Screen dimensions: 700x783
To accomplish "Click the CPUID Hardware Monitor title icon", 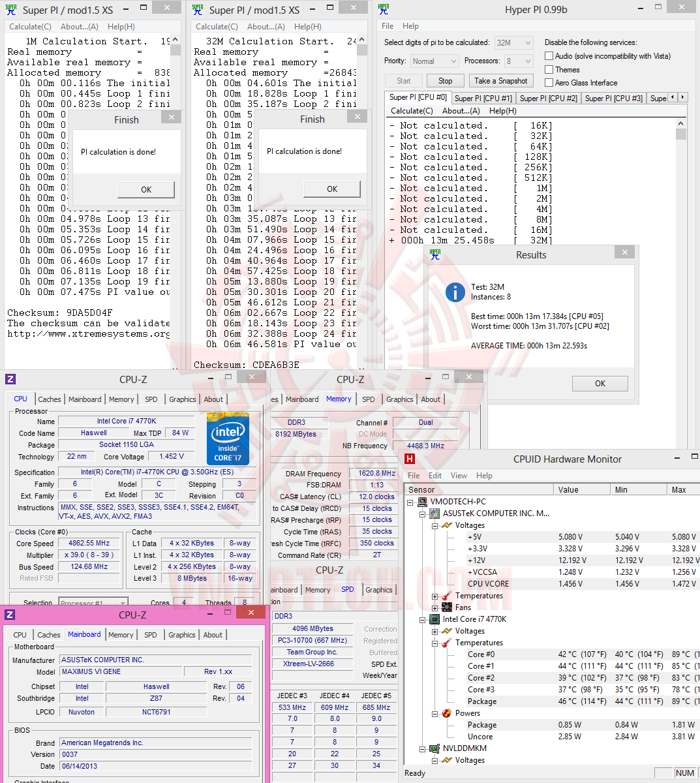I will point(410,459).
